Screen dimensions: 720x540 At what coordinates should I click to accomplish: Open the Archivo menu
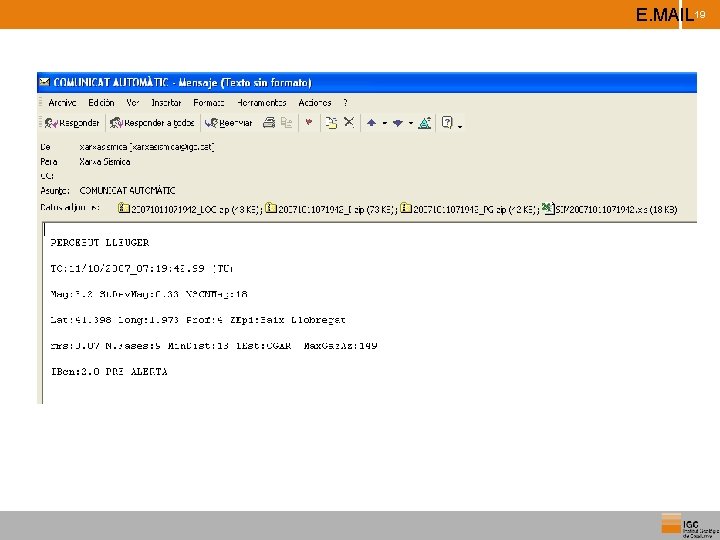click(62, 102)
